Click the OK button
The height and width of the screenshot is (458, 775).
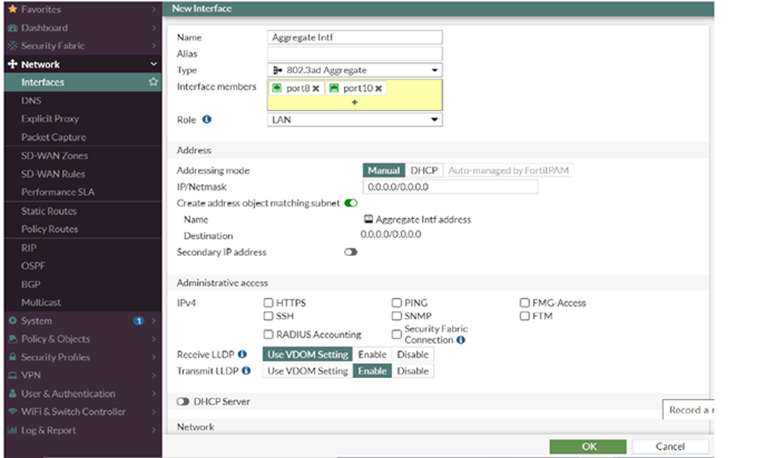(589, 446)
